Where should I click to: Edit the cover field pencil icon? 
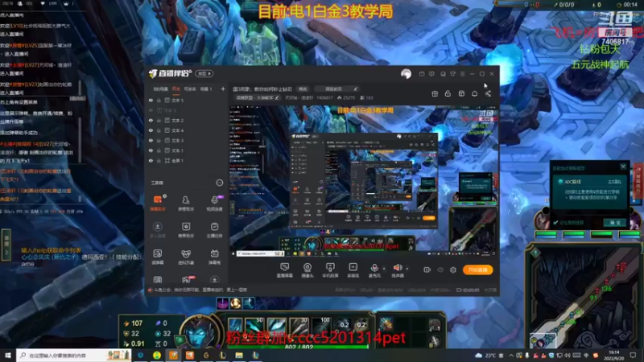click(356, 88)
